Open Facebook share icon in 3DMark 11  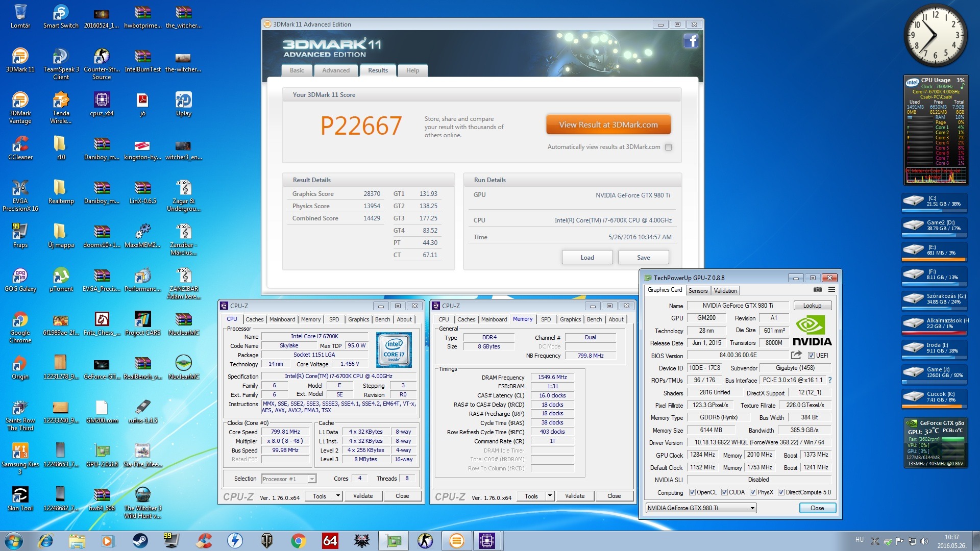pos(691,41)
